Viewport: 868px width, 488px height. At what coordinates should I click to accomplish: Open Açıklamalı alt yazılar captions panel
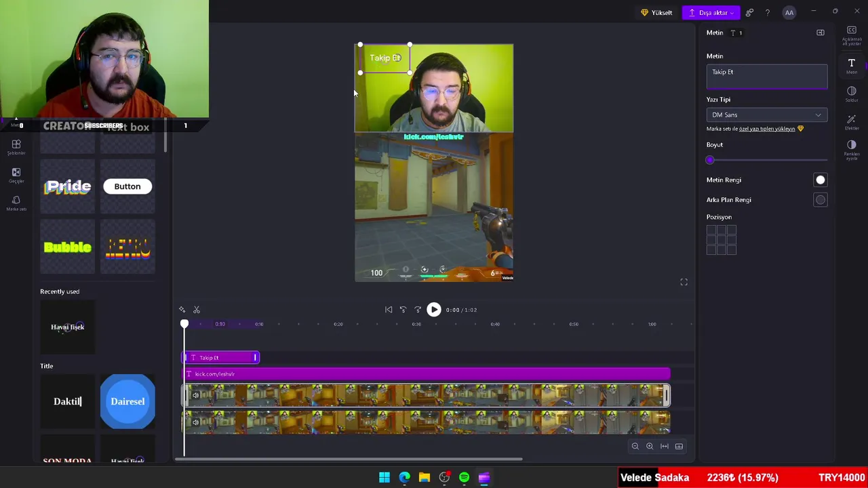click(852, 35)
